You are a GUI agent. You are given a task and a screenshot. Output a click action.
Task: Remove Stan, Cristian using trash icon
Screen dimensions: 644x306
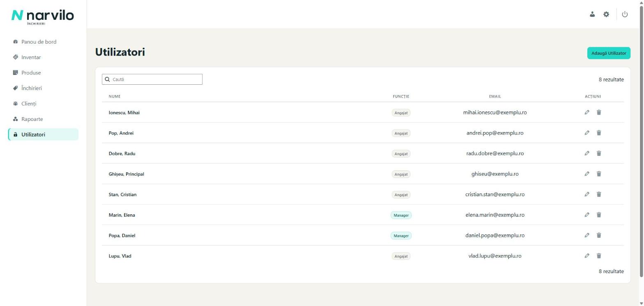599,194
